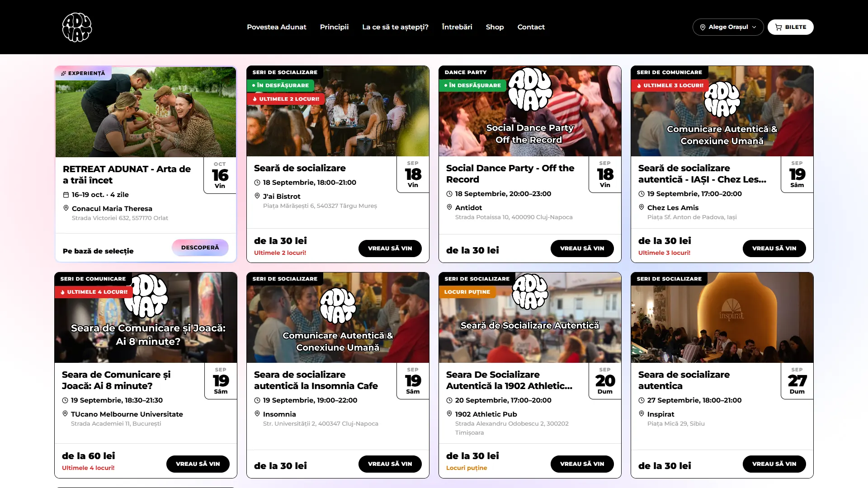868x488 pixels.
Task: Click address Piața Mică 29, Sibiu
Action: pyautogui.click(x=676, y=424)
